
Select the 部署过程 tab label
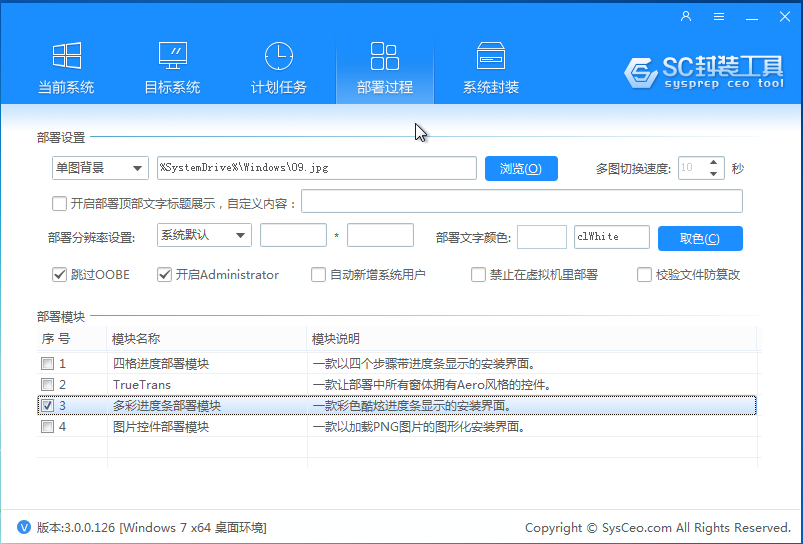point(385,87)
